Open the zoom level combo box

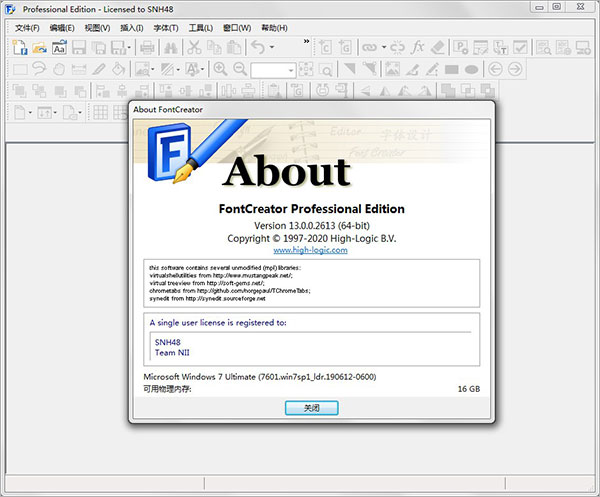273,70
